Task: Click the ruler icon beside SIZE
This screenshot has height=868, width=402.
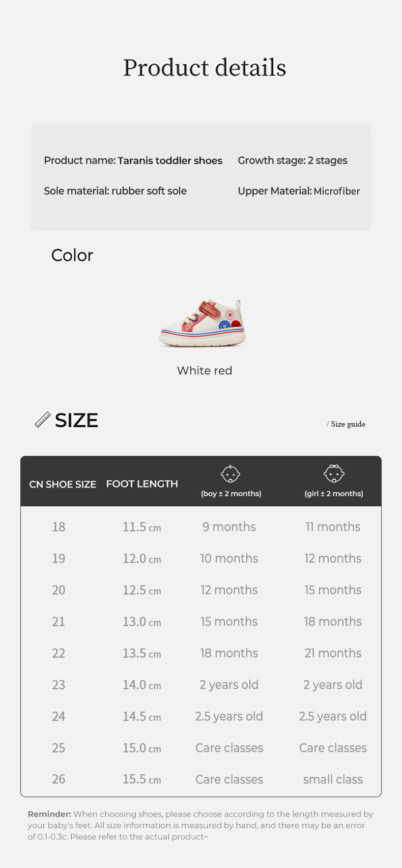Action: point(43,420)
